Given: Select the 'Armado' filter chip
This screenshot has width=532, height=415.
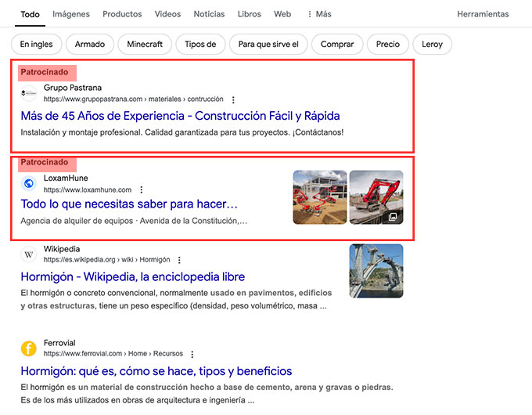Looking at the screenshot, I should pyautogui.click(x=90, y=44).
